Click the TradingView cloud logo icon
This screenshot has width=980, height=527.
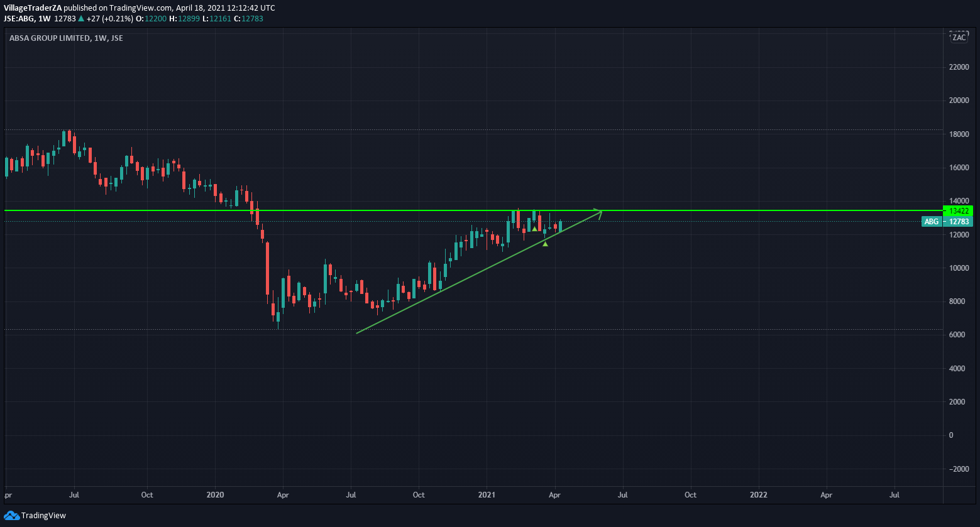(11, 516)
